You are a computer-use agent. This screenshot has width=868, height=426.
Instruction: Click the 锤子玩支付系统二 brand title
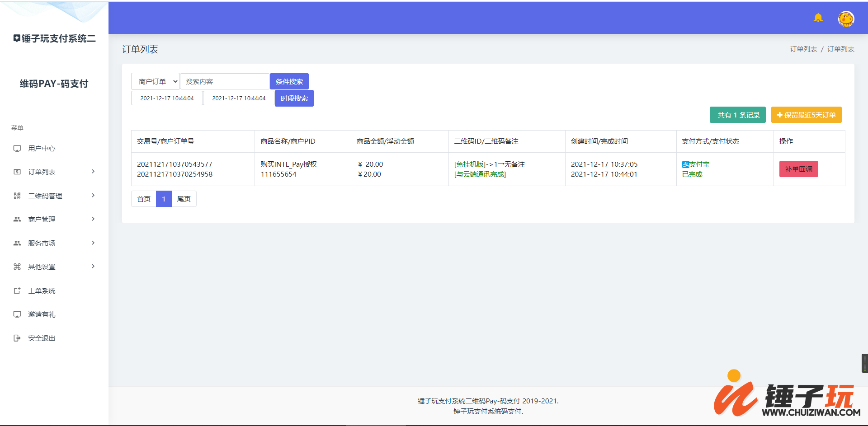pos(59,38)
